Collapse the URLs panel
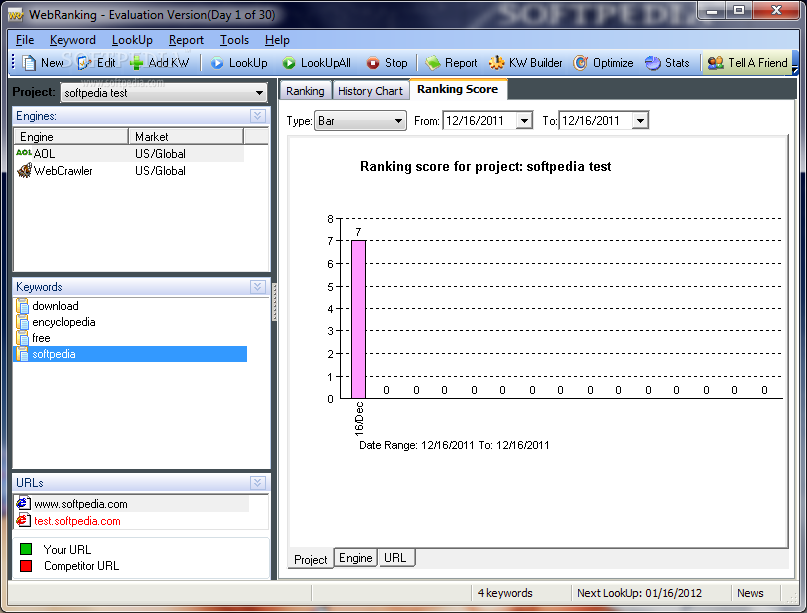Screen dimensions: 807x613 pos(258,483)
